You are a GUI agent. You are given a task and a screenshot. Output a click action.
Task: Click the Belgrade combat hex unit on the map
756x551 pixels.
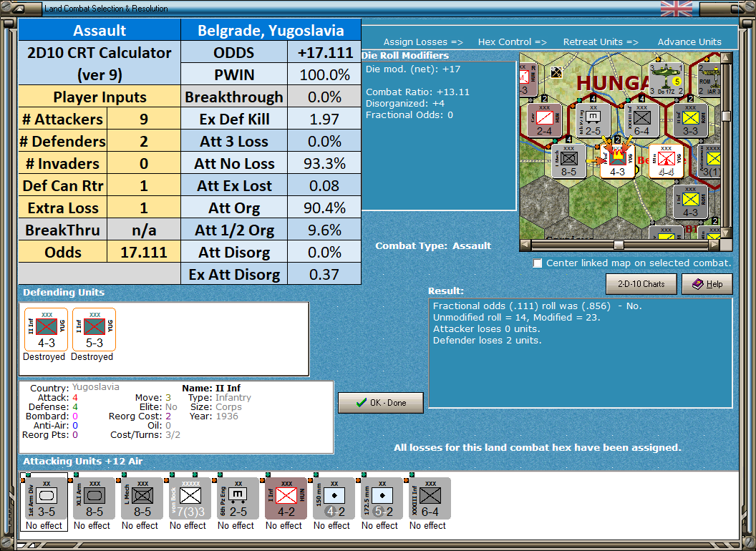617,161
